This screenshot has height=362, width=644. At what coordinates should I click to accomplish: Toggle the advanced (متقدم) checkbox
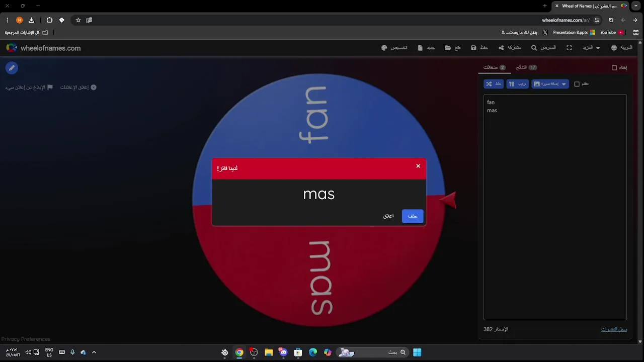(x=577, y=84)
